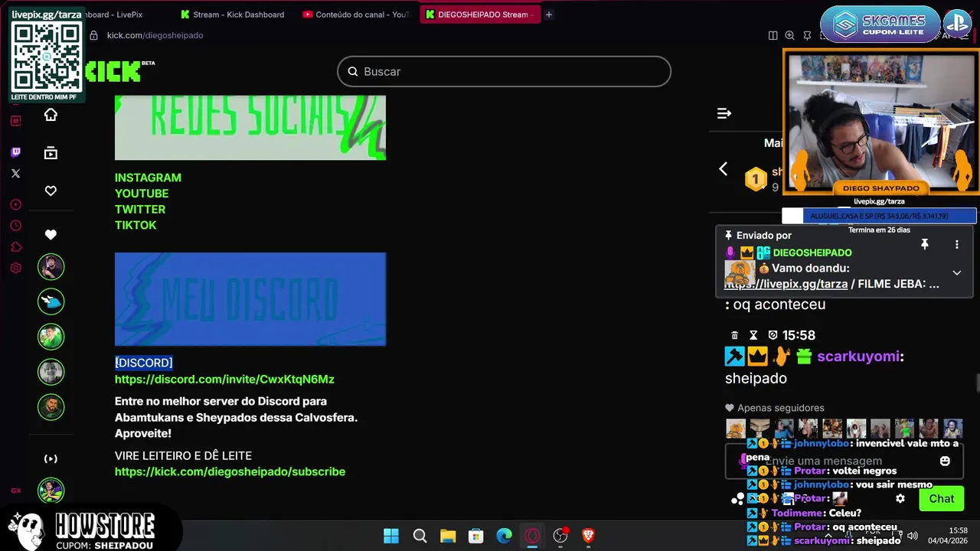
Task: Expand pinned message with chevron down
Action: (956, 273)
